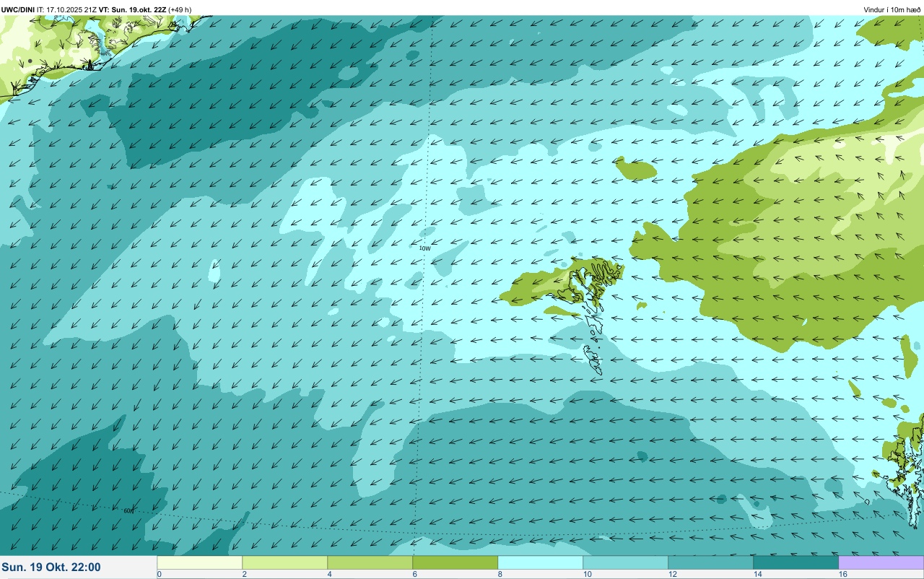
Task: Click the purple above-16 legend swatch
Action: (x=881, y=562)
